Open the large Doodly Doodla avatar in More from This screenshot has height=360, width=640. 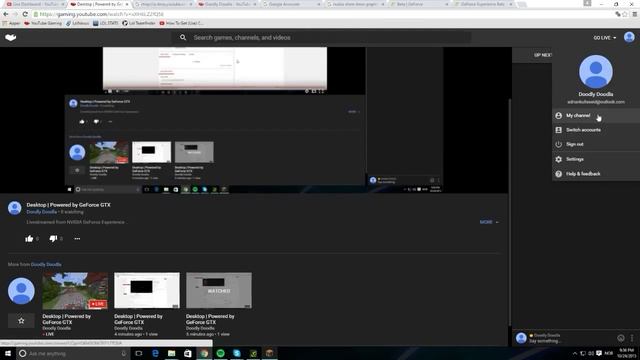21,291
